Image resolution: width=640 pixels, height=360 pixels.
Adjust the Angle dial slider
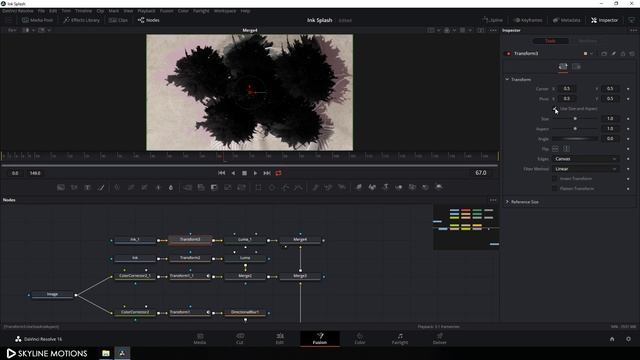[x=575, y=139]
